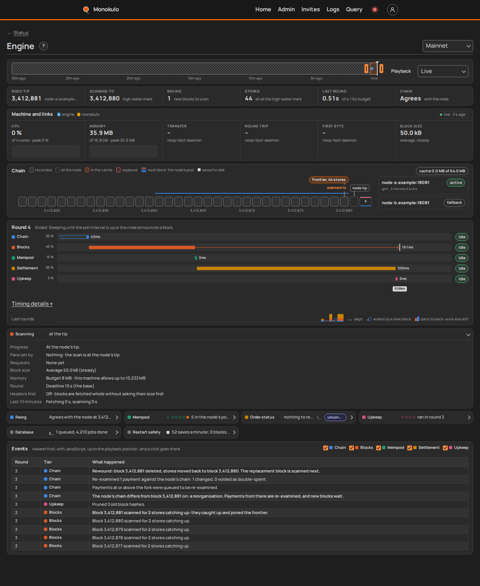Click the blue Chain tier dot in Round

13,237
